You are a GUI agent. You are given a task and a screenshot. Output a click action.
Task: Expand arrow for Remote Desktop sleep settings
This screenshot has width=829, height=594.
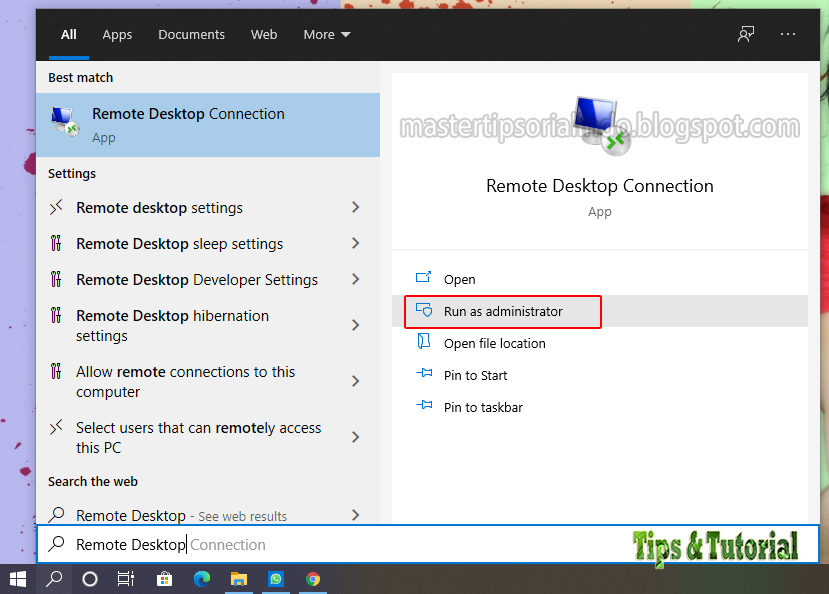click(355, 243)
